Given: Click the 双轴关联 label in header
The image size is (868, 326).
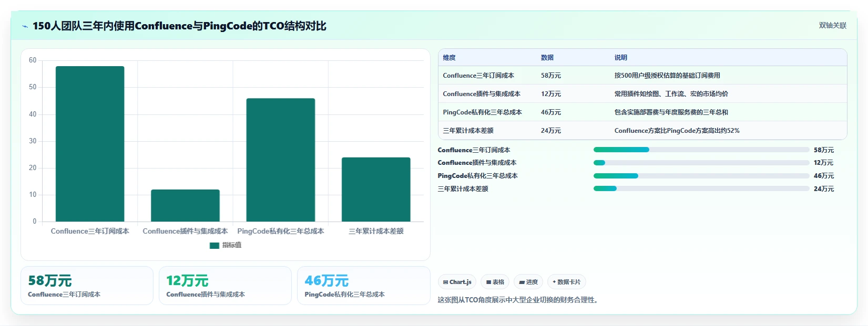Looking at the screenshot, I should (x=832, y=25).
